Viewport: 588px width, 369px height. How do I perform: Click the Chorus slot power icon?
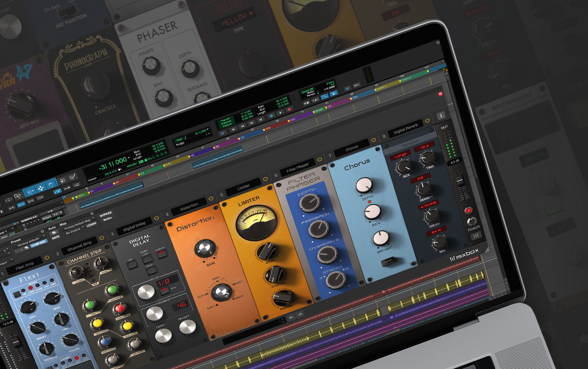(373, 140)
